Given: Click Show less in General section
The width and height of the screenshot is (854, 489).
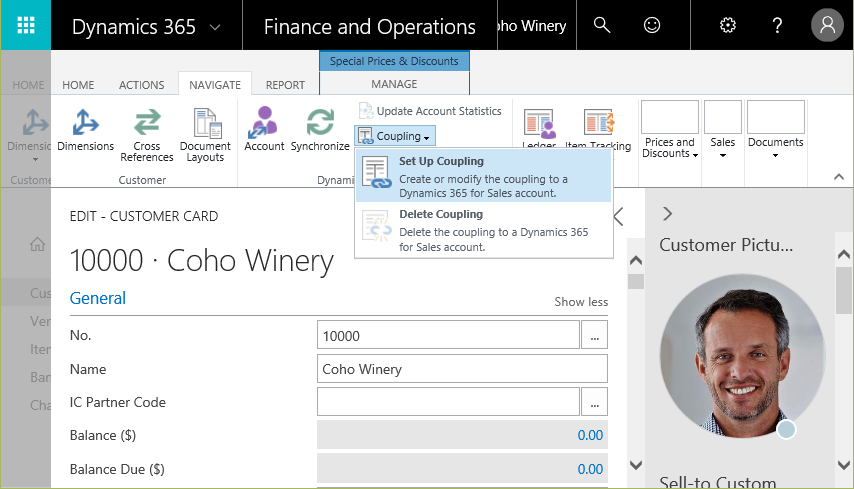Looking at the screenshot, I should click(x=581, y=302).
